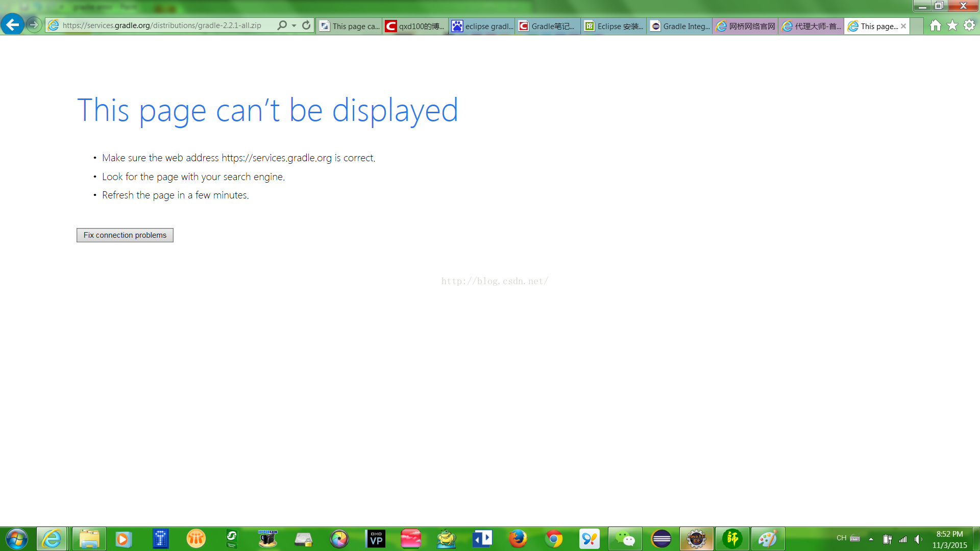Expand the address bar autocomplete dropdown arrow
This screenshot has width=980, height=551.
pos(294,26)
